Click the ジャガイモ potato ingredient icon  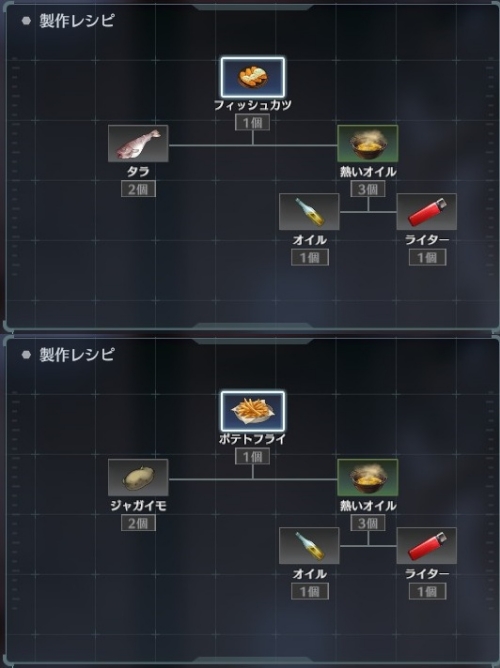coord(138,478)
